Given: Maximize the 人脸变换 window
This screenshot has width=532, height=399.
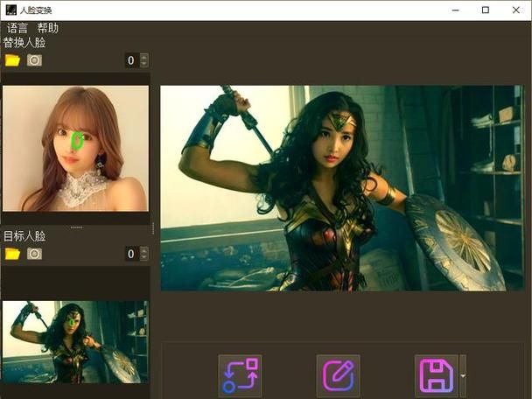Looking at the screenshot, I should pyautogui.click(x=486, y=10).
